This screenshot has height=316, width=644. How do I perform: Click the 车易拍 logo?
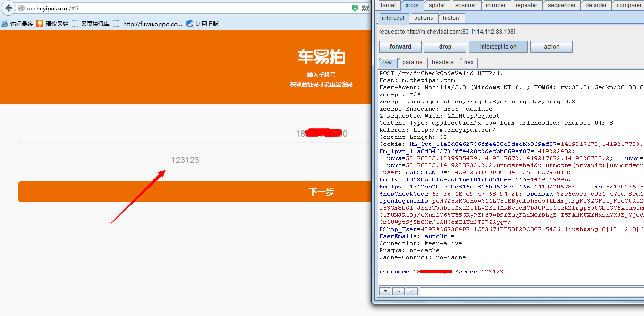coord(321,57)
